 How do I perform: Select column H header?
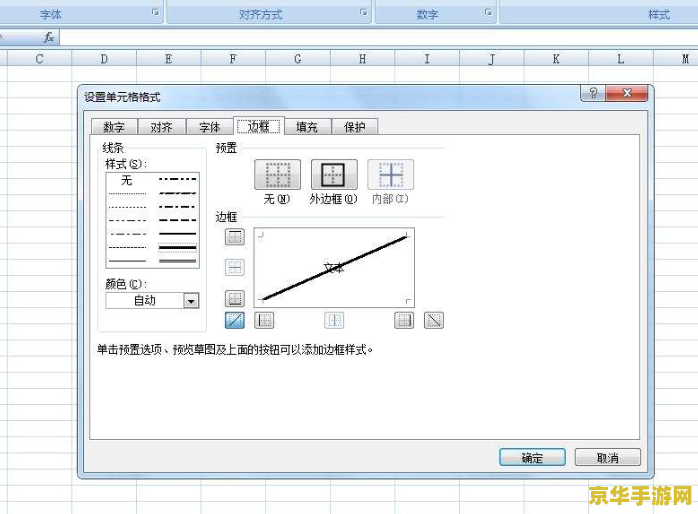coord(362,58)
